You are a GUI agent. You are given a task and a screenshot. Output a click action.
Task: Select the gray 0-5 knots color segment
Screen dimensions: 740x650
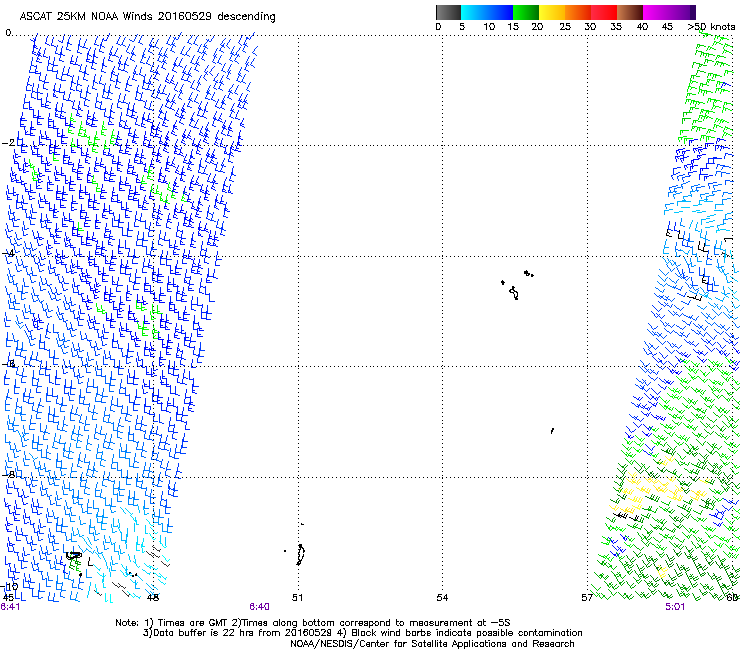point(448,12)
